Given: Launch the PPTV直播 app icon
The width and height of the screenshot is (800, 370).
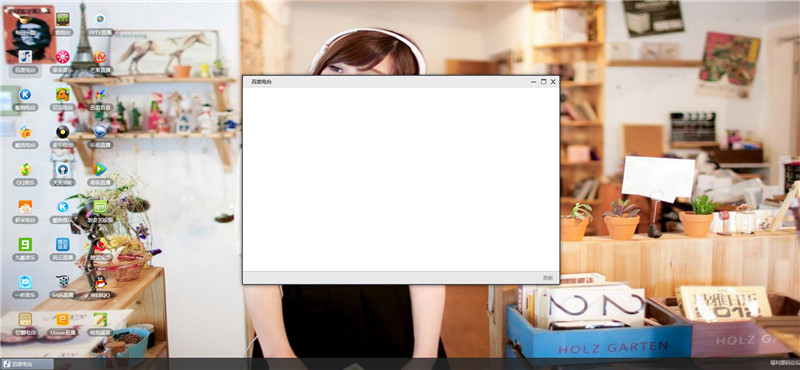Looking at the screenshot, I should coord(101,23).
